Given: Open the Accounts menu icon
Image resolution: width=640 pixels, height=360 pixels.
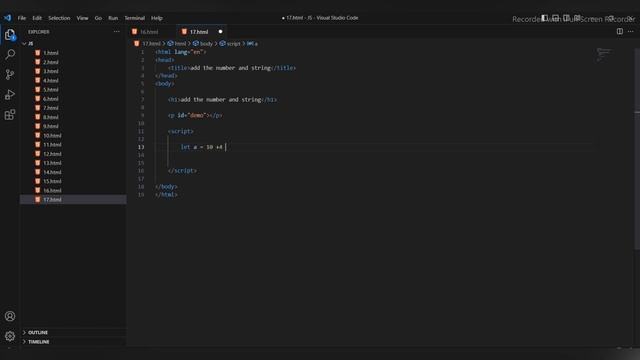Looking at the screenshot, I should [x=10, y=316].
